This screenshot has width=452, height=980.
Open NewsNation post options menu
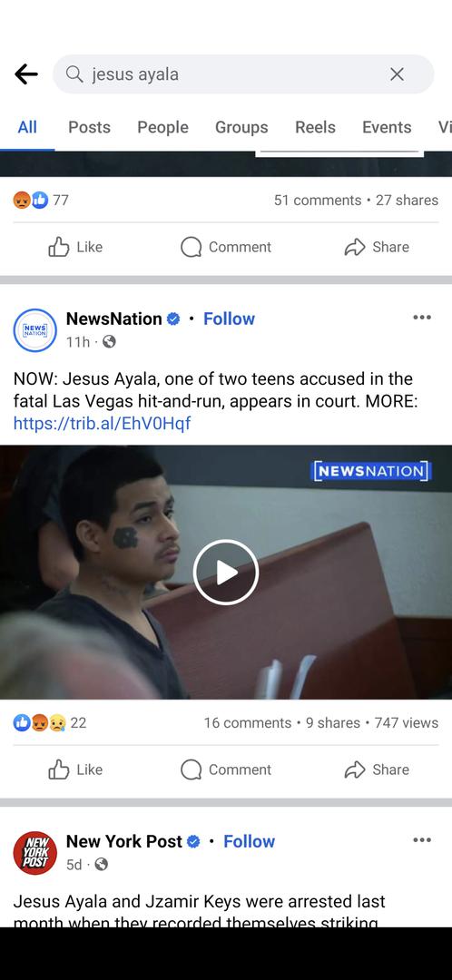tap(422, 318)
